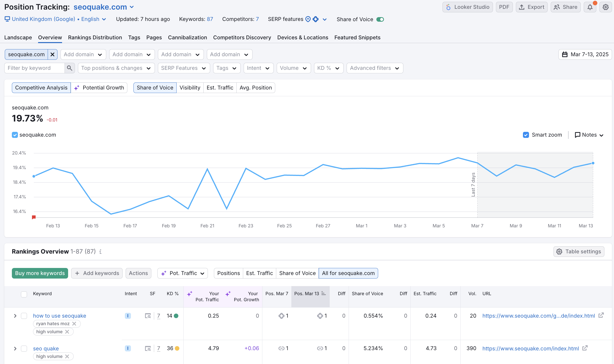
Task: Open the Featured Snippets tab
Action: [357, 37]
